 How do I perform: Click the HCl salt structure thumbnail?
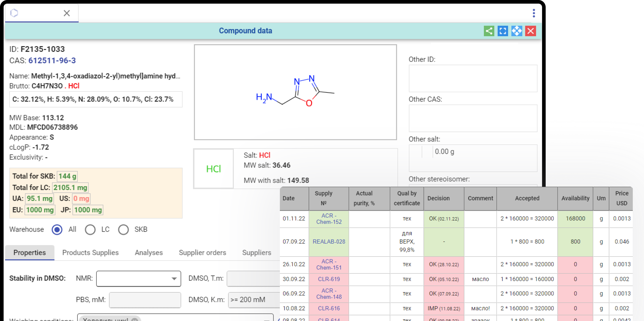click(x=213, y=169)
